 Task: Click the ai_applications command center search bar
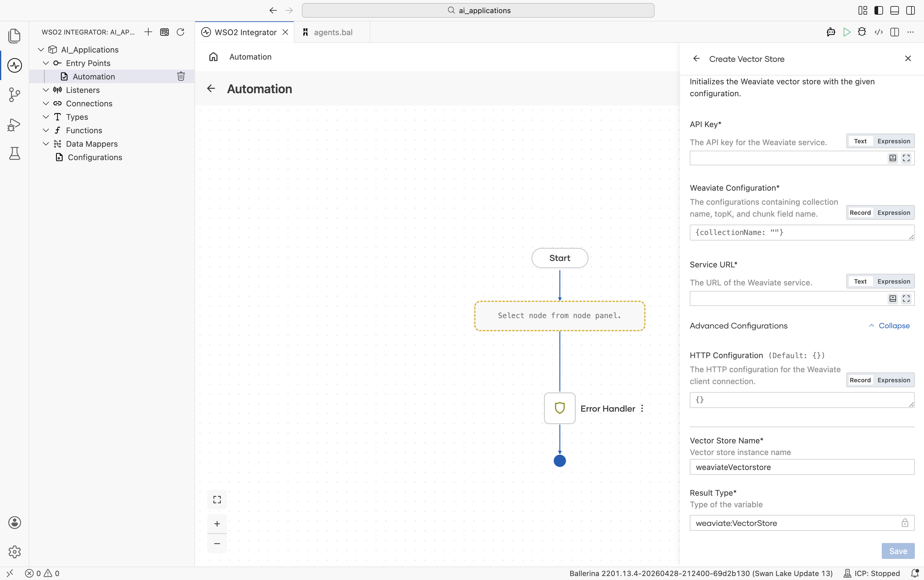point(478,10)
